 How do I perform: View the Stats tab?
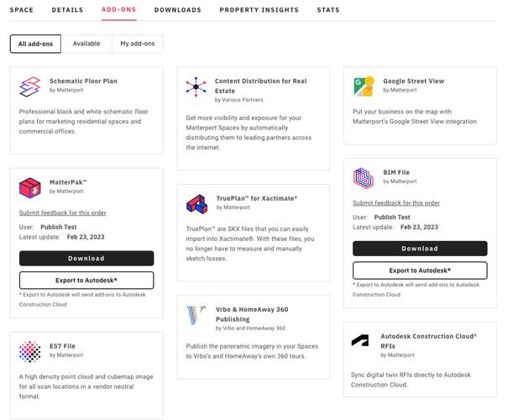tap(328, 10)
